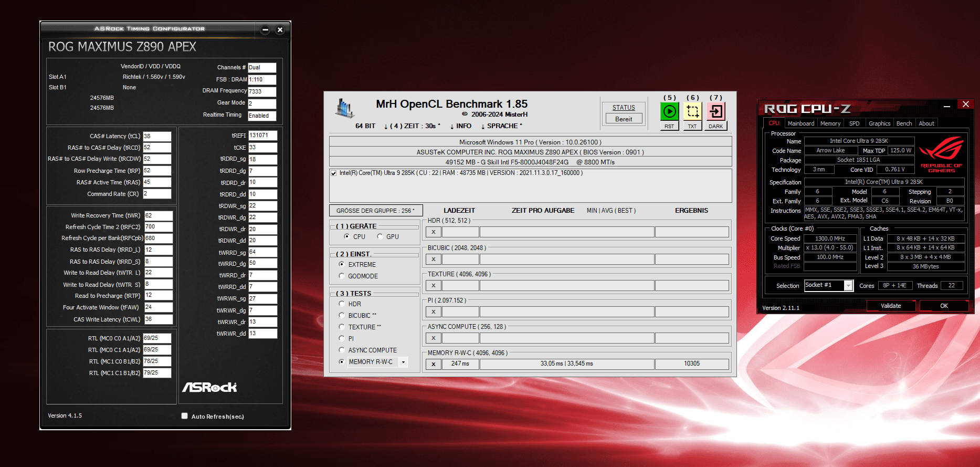Click the X box in MEMORY R-W-C row
This screenshot has width=980, height=467.
(x=434, y=364)
